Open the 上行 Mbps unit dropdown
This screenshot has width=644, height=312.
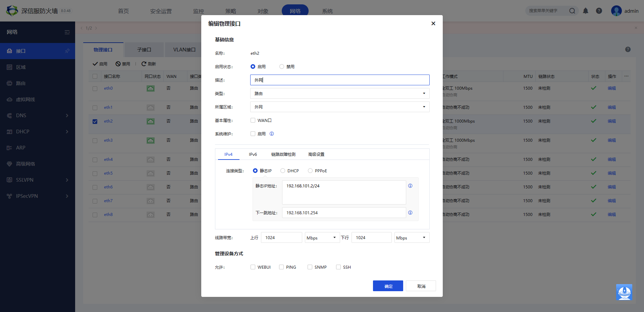coord(322,237)
